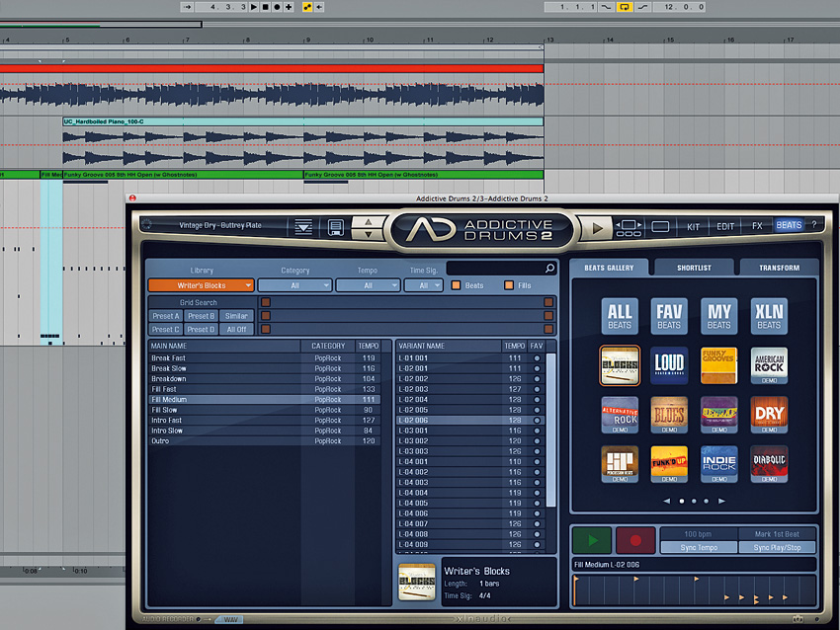840x630 pixels.
Task: Click the Preset C grid search button
Action: click(x=166, y=329)
